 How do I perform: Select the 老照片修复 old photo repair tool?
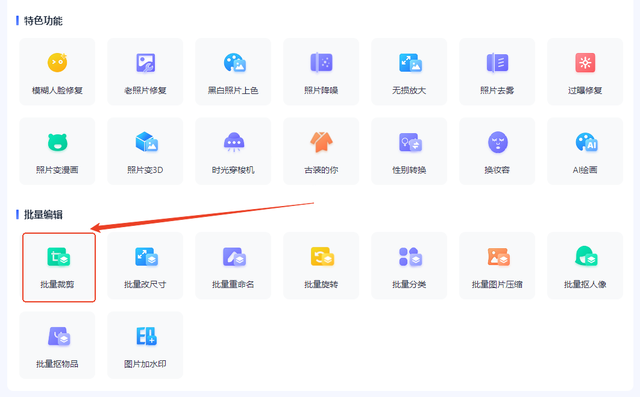click(x=145, y=72)
